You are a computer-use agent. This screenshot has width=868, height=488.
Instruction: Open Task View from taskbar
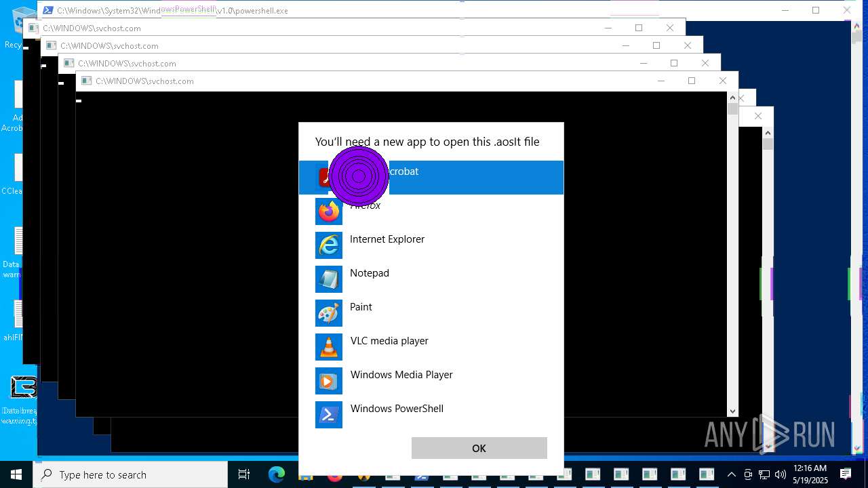pyautogui.click(x=244, y=474)
